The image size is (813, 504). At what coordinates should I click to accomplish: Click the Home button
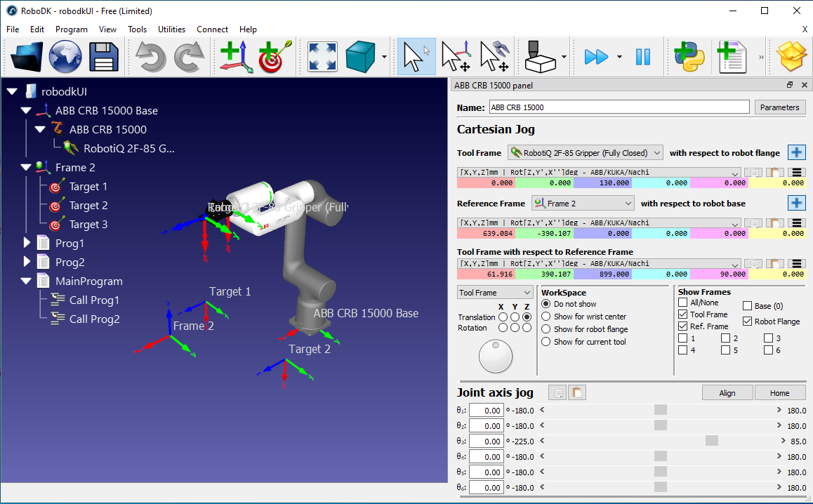tap(779, 393)
